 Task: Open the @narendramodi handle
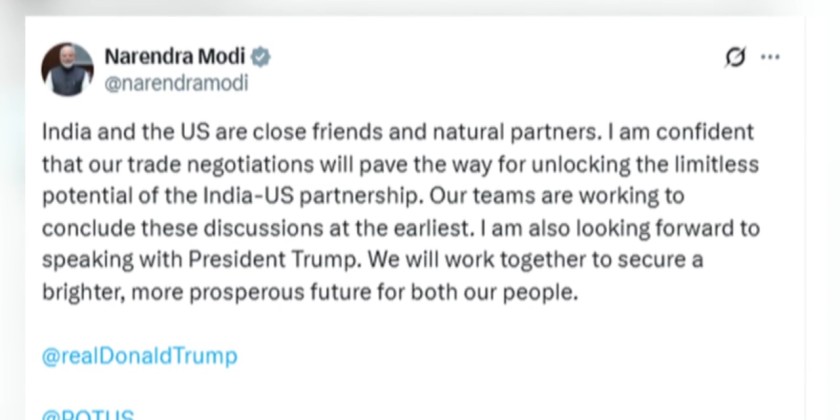[x=176, y=84]
